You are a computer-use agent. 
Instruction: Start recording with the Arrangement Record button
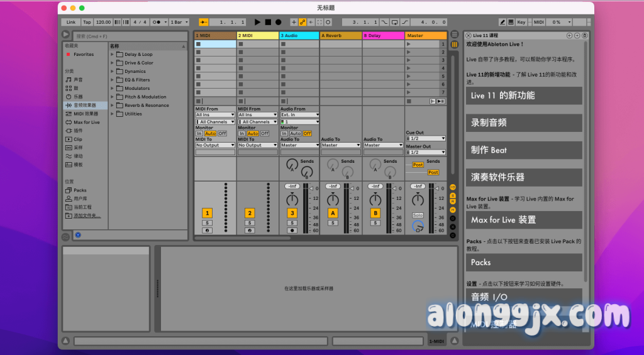[x=278, y=22]
